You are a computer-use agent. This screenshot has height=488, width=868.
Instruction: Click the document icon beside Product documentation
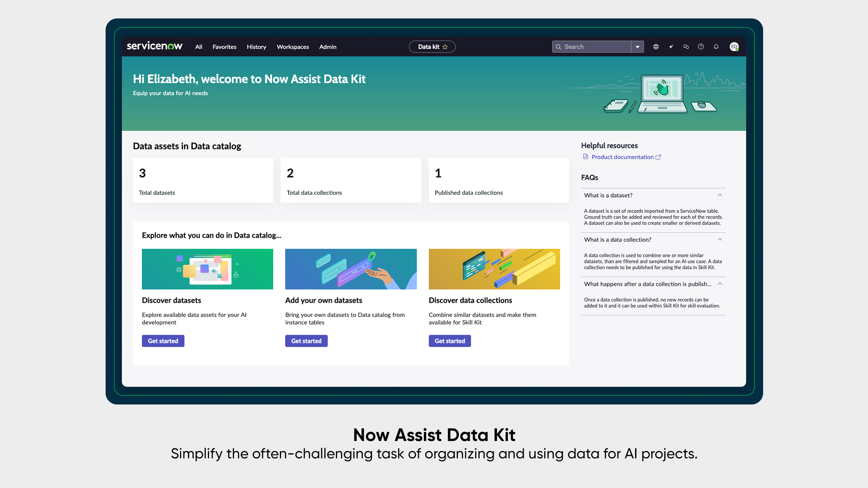[586, 157]
